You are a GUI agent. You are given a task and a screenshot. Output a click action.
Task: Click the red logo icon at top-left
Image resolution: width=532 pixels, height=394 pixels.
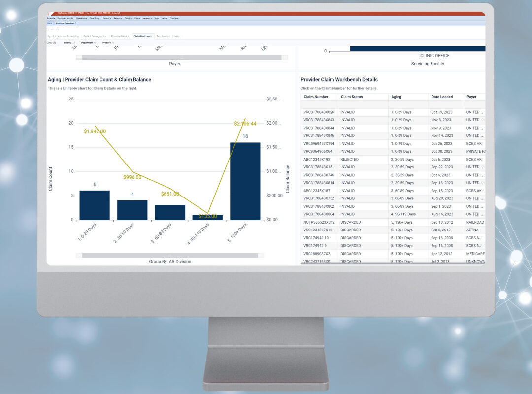click(x=50, y=14)
